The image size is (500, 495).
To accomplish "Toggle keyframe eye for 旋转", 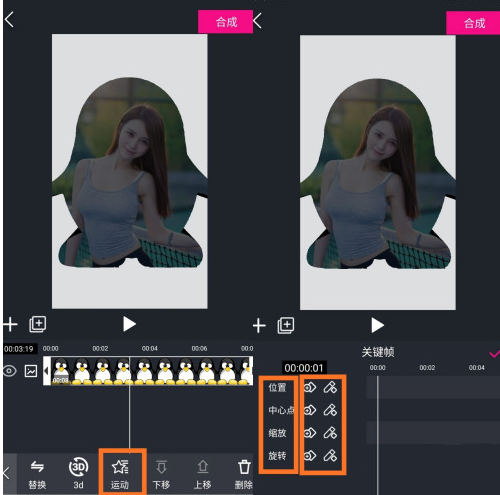I will 310,456.
